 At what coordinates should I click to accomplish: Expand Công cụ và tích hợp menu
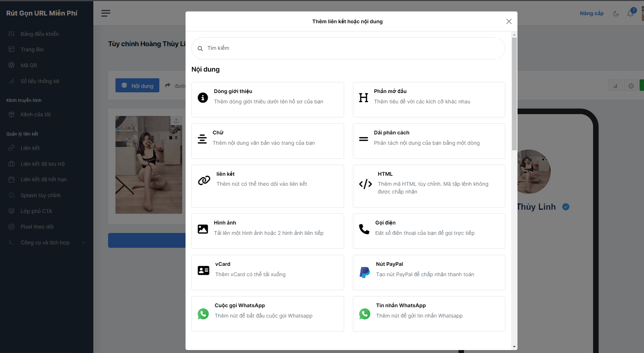pos(45,243)
